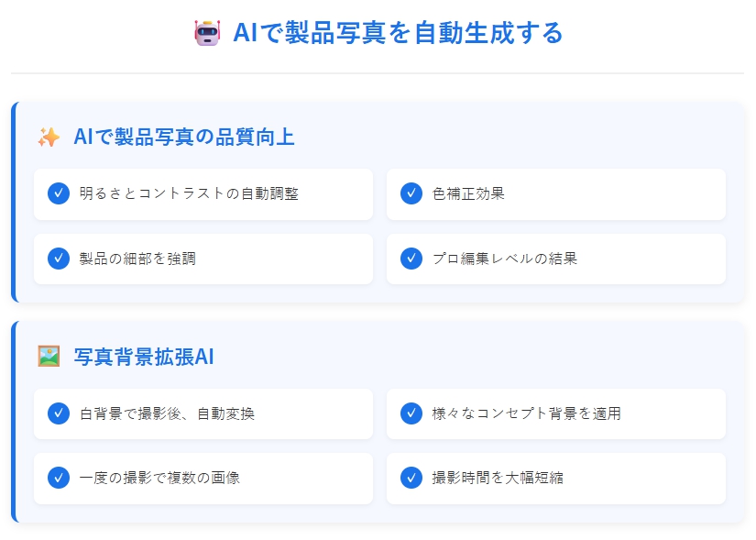Click the 明るさとコントラストの自動調整 card

pos(203,193)
